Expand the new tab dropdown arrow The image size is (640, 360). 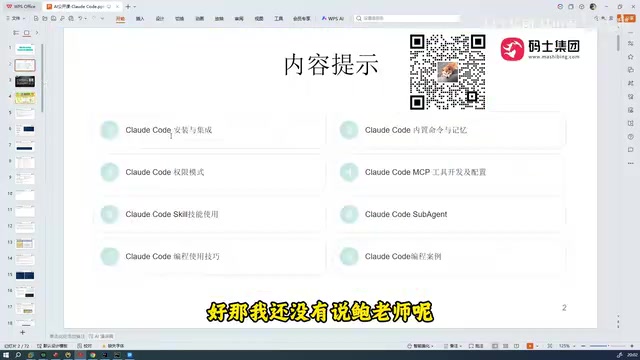[x=135, y=7]
